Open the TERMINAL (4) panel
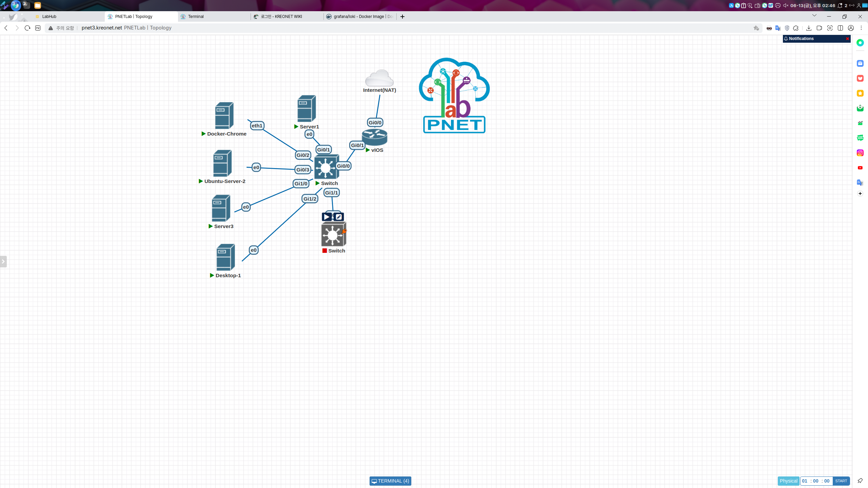This screenshot has height=488, width=868. [390, 481]
